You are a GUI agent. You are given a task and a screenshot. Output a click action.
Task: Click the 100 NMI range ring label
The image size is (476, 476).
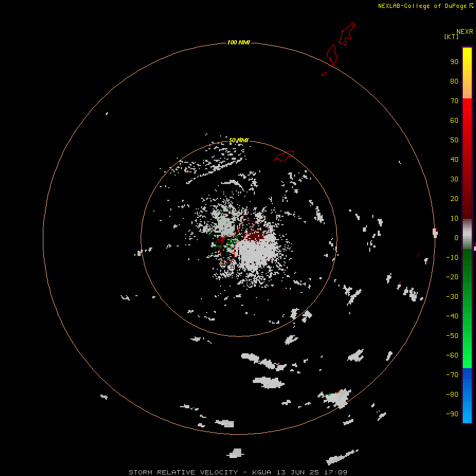pyautogui.click(x=239, y=42)
